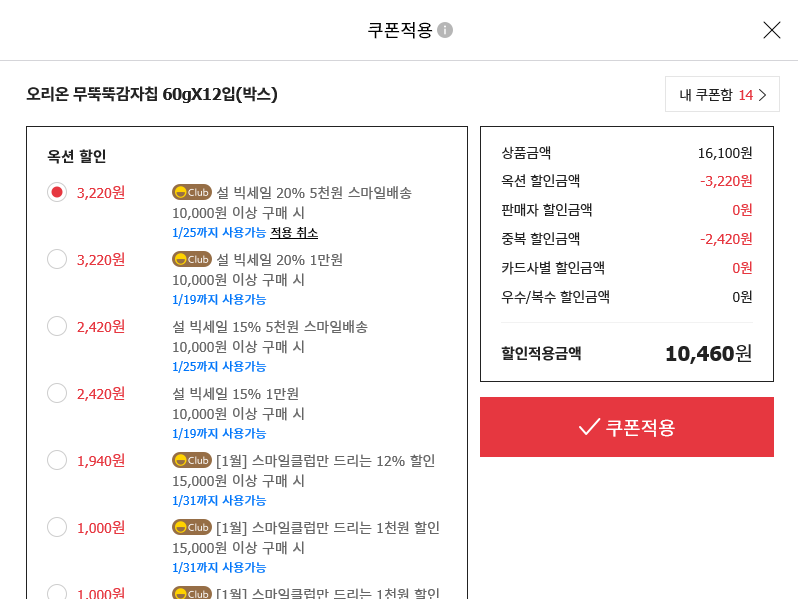798x605 pixels.
Task: Select the 2,420원 설 빅세일 15% 5천원 스마일배송 radio
Action: tap(57, 326)
